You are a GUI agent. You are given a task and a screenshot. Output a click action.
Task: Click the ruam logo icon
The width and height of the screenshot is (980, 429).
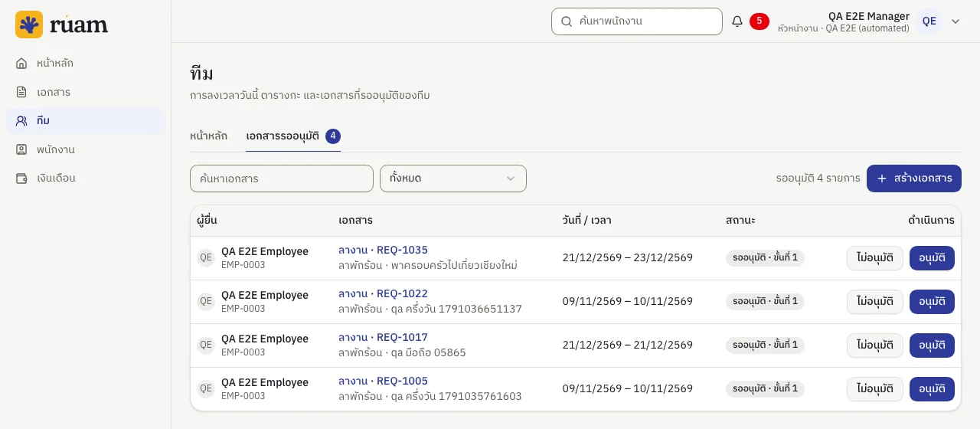point(29,25)
